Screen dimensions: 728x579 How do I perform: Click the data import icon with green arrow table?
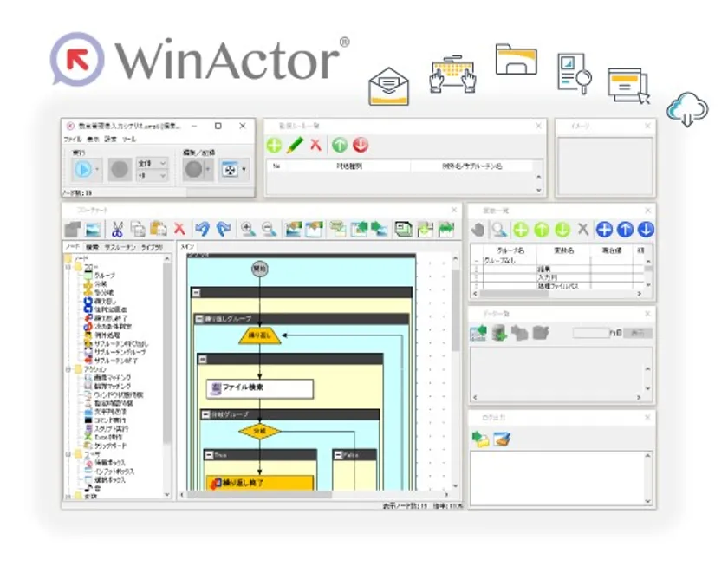point(478,333)
